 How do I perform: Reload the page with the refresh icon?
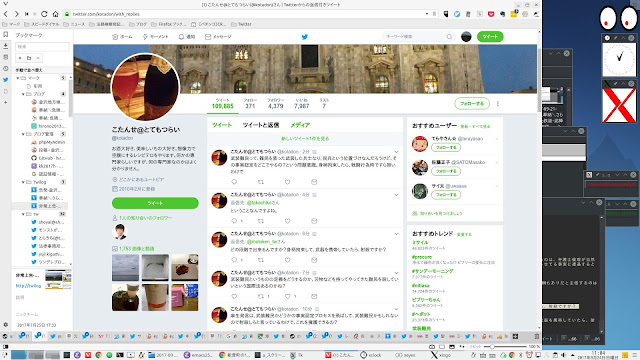click(44, 14)
